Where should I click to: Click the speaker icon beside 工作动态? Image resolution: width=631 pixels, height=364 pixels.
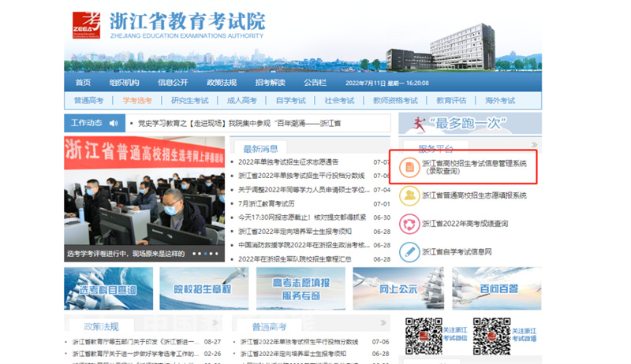coord(114,123)
